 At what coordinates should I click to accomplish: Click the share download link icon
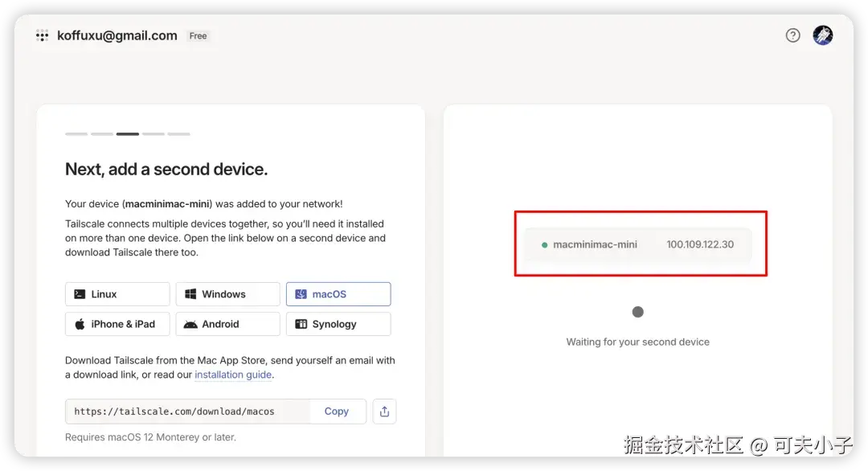(x=384, y=412)
